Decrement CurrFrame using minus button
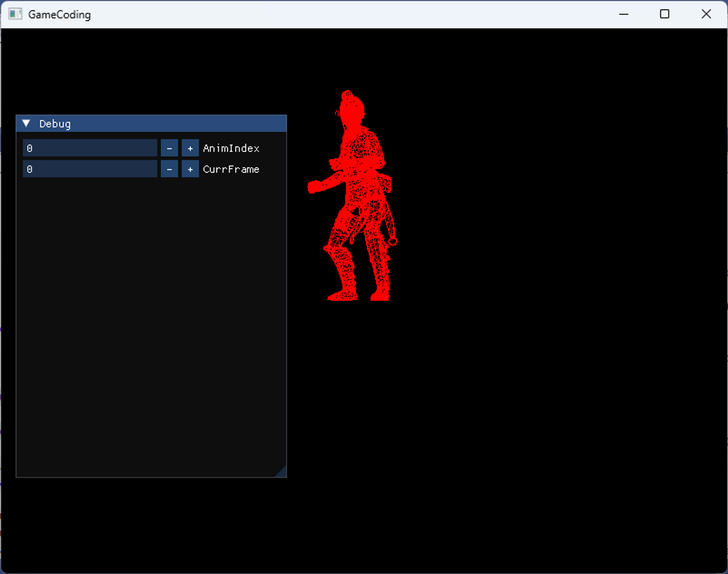This screenshot has width=728, height=574. [x=169, y=169]
